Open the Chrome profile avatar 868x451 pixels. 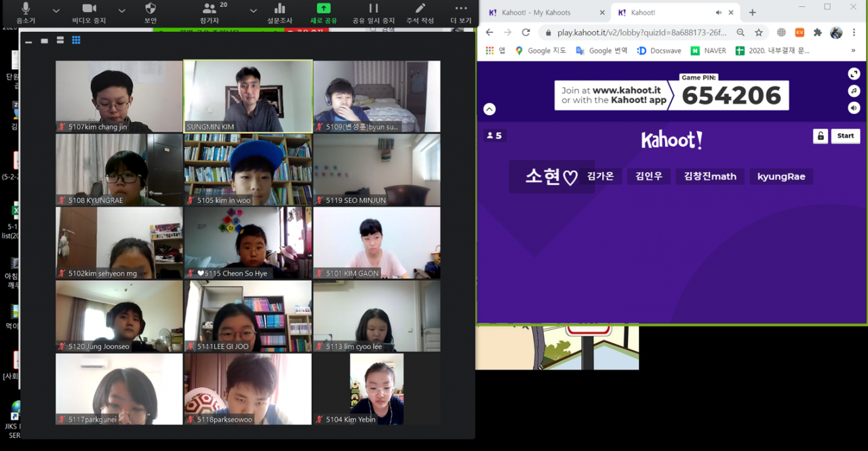836,33
